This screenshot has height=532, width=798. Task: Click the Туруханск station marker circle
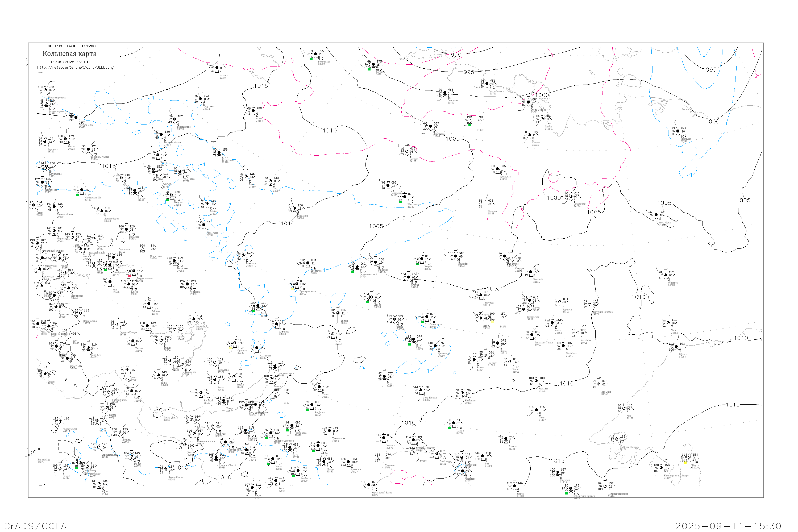pos(201,99)
